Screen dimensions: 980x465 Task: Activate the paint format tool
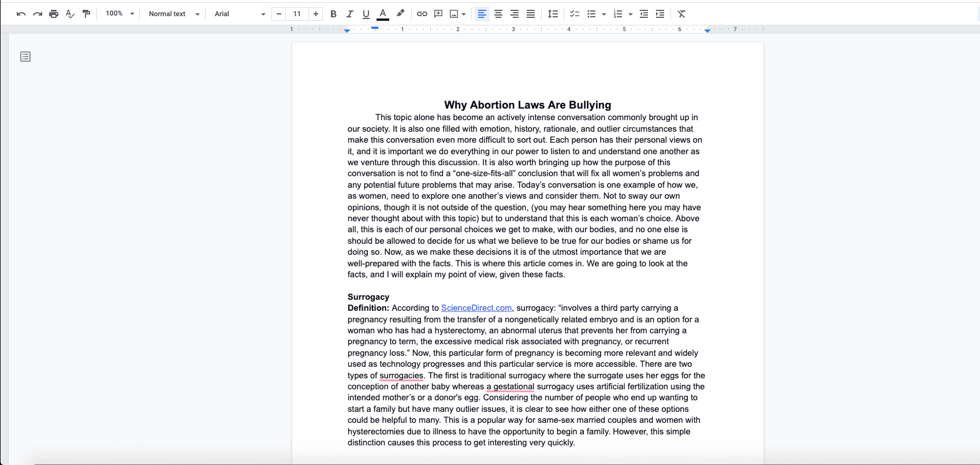coord(86,14)
